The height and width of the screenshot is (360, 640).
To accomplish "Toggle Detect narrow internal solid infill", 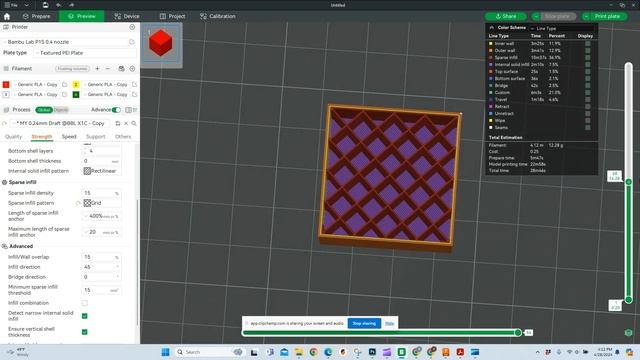I will click(84, 316).
